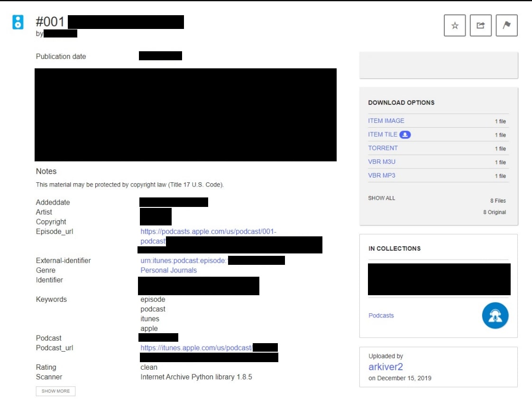The height and width of the screenshot is (402, 532).
Task: Click the 8 Original files count
Action: [x=494, y=212]
